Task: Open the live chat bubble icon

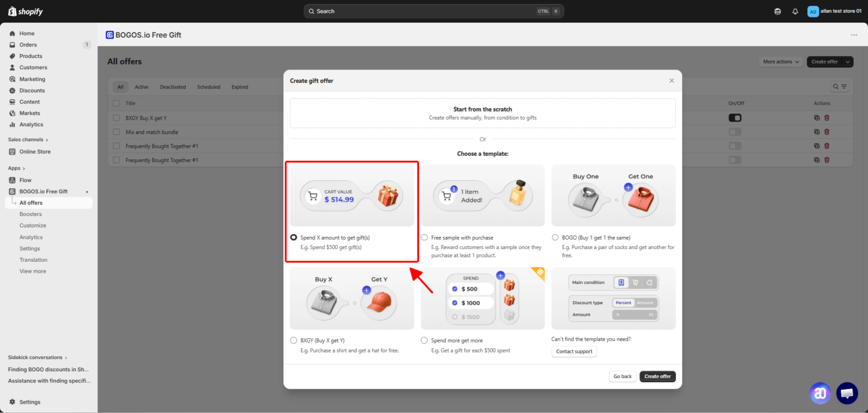Action: coord(847,393)
